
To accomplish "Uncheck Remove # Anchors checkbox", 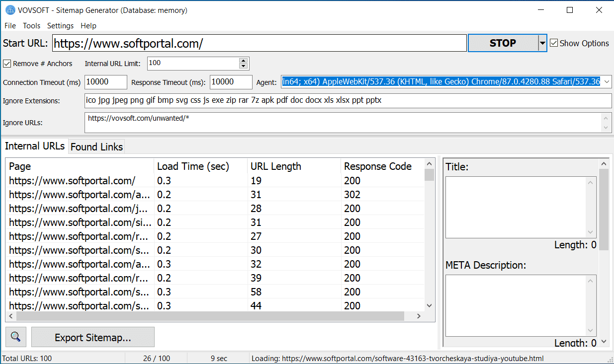I will point(7,64).
